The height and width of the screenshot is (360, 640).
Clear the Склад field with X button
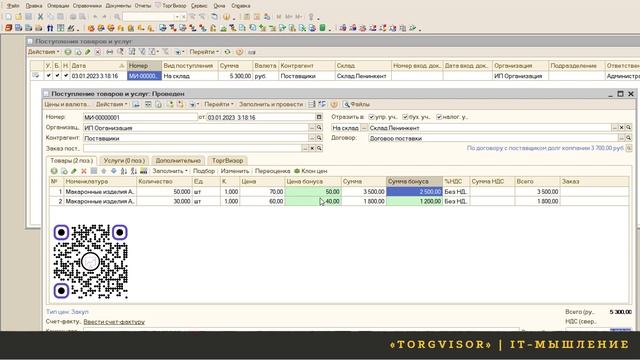(x=621, y=128)
